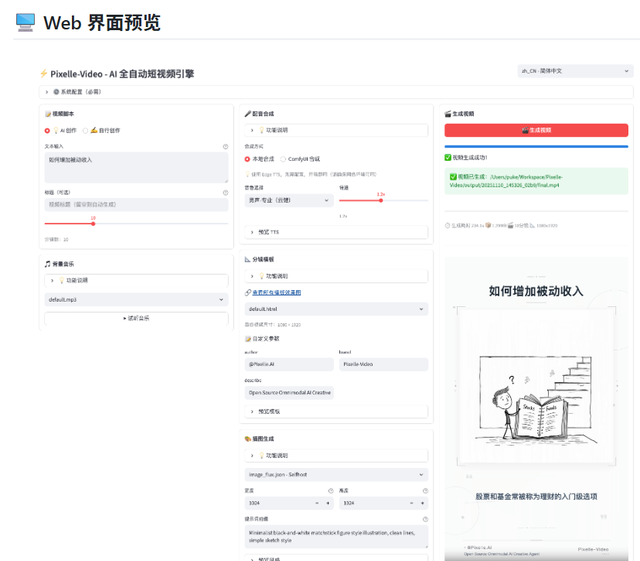Open the default.mp3 background music dropdown

(x=136, y=300)
